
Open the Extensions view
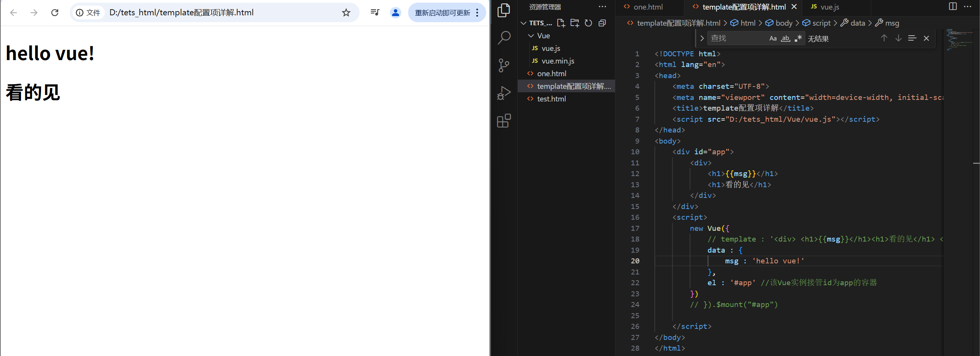pos(504,121)
